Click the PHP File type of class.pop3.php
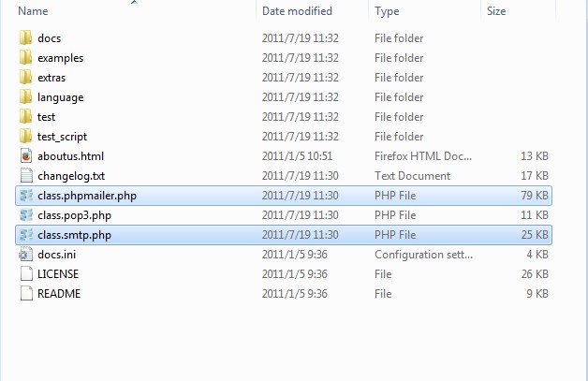 coord(395,215)
